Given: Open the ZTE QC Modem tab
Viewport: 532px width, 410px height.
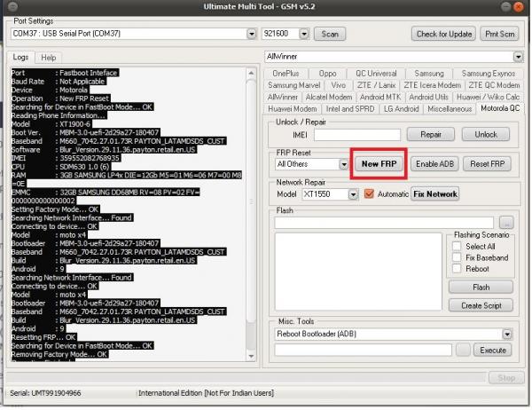Looking at the screenshot, I should tap(494, 85).
